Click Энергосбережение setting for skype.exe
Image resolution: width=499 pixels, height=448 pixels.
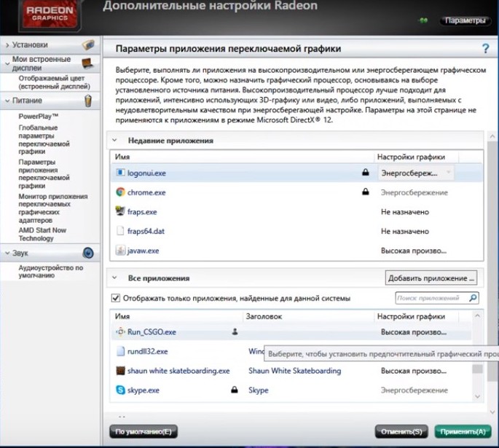(414, 390)
